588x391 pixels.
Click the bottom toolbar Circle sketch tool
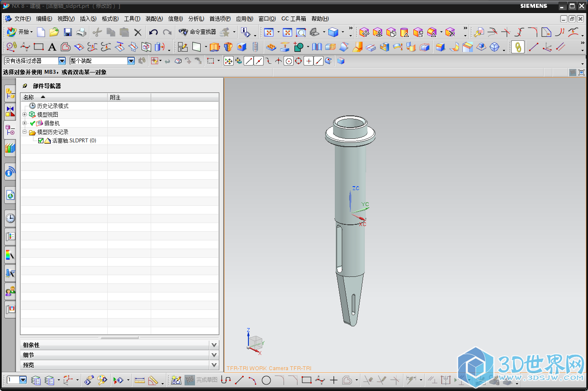click(x=266, y=381)
